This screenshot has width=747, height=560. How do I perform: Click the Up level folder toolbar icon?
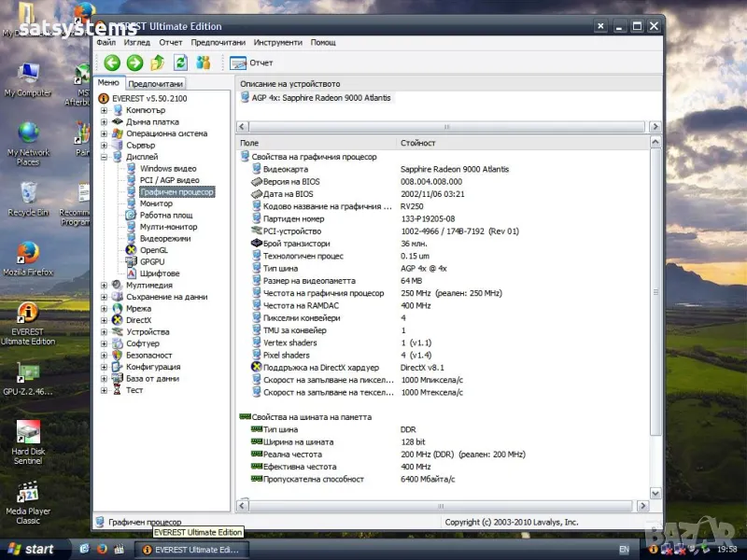point(158,63)
